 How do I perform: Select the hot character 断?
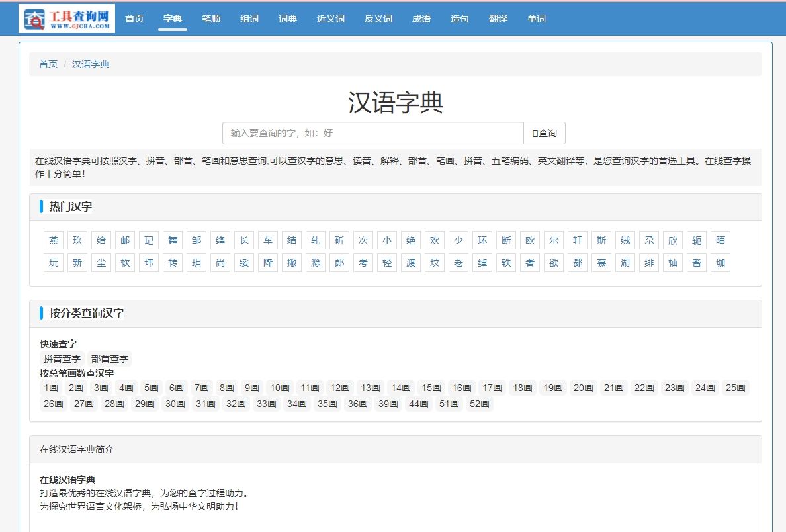505,240
